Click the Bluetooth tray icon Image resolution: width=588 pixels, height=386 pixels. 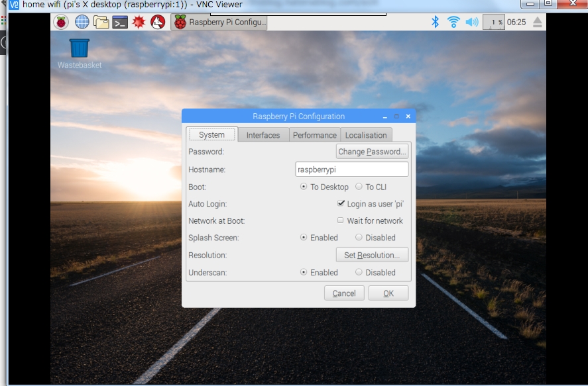(435, 22)
